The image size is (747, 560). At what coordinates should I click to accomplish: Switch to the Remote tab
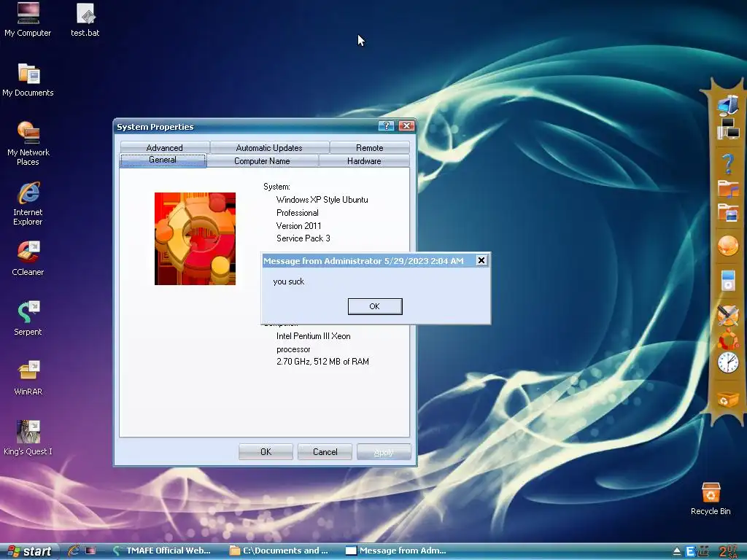(369, 147)
